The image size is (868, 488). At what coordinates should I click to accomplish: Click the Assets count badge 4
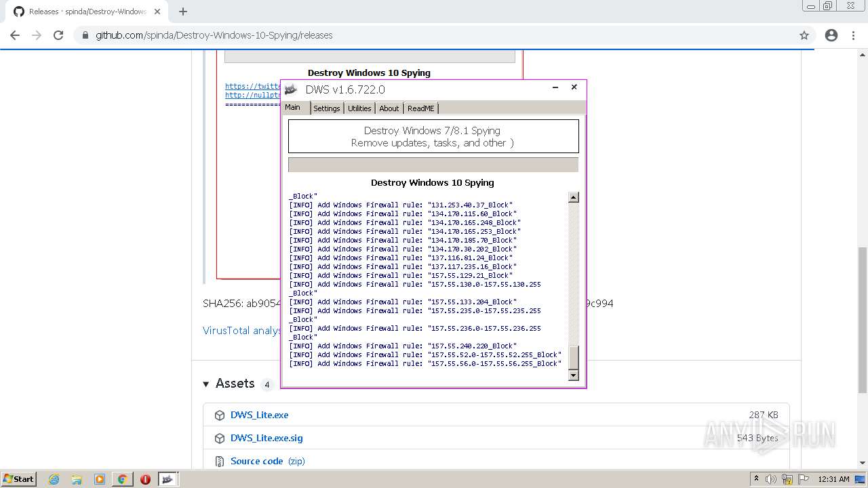tap(267, 385)
